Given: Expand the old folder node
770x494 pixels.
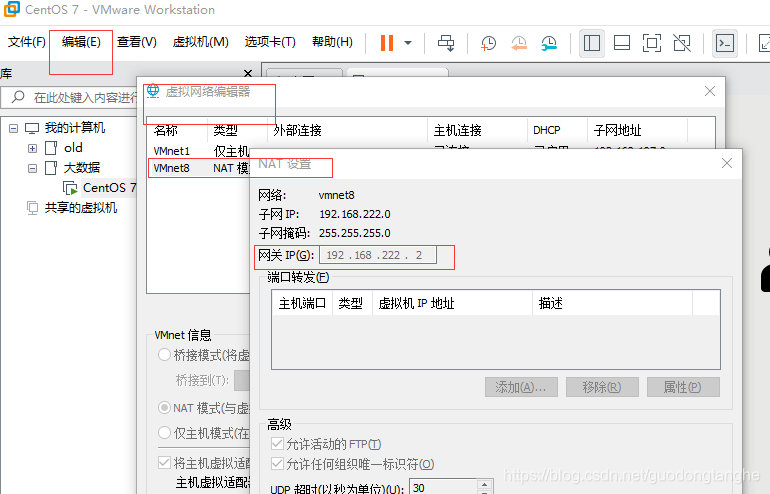Looking at the screenshot, I should pos(32,148).
